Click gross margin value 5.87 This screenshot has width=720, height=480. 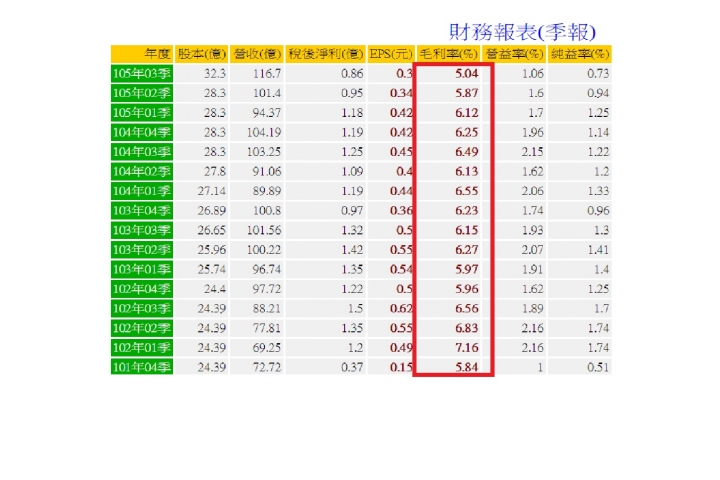coord(467,93)
